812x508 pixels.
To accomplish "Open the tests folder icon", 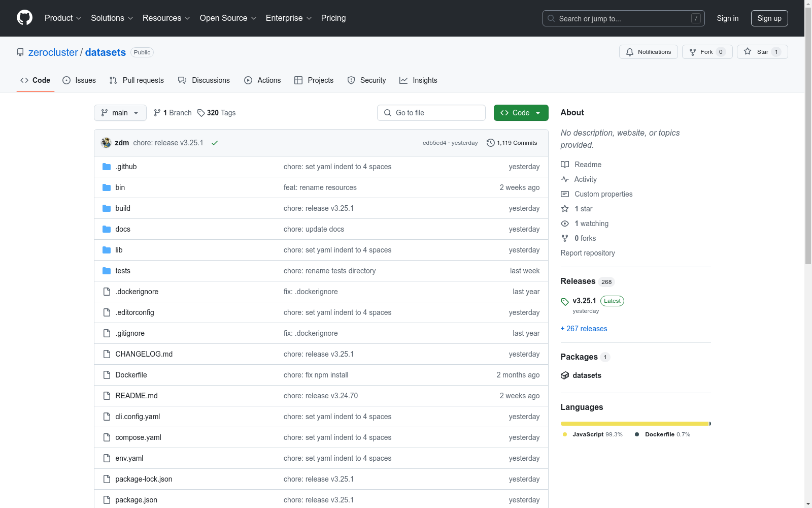I will [x=107, y=271].
